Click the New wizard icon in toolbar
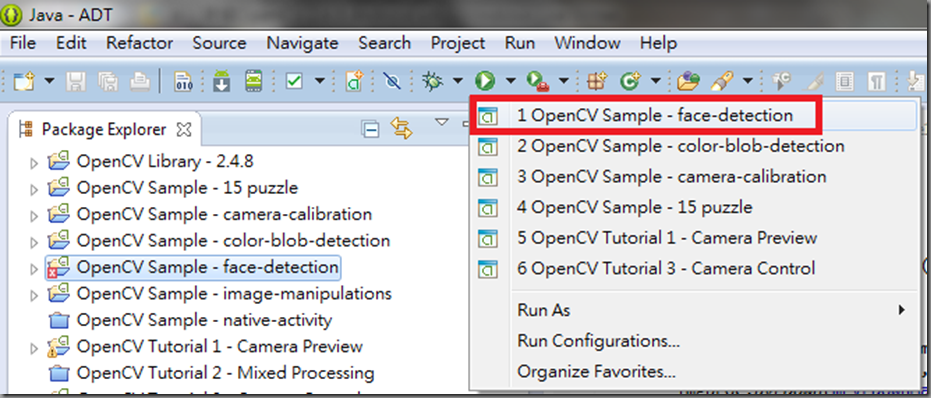 click(24, 81)
